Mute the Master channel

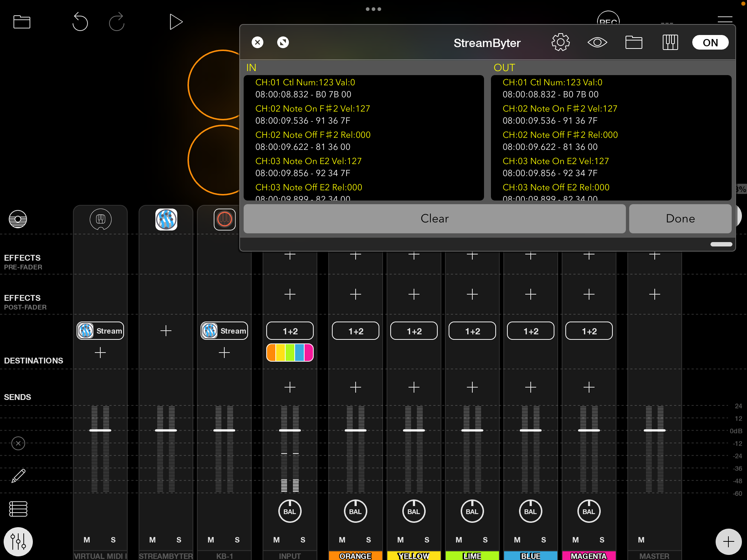pos(641,540)
